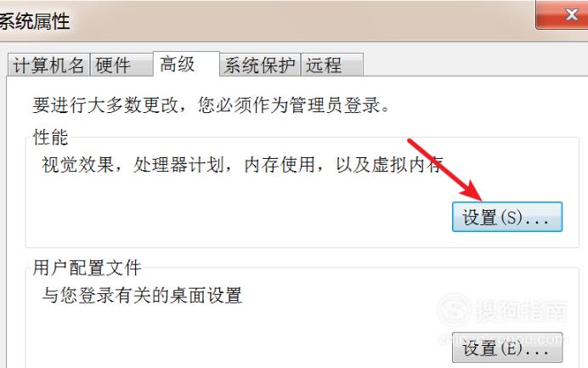Open user profile 设置(E)... button

click(x=507, y=348)
